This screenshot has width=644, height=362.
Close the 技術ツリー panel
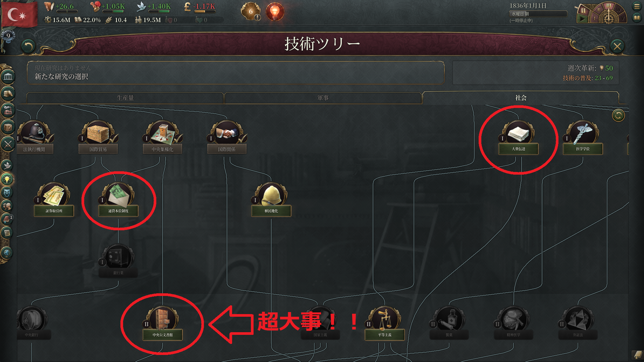pyautogui.click(x=617, y=46)
